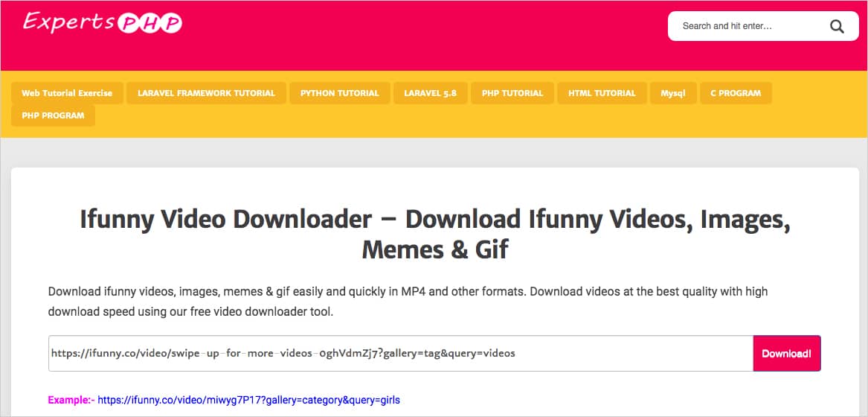868x417 pixels.
Task: Click the magnifying glass search icon
Action: 837,27
